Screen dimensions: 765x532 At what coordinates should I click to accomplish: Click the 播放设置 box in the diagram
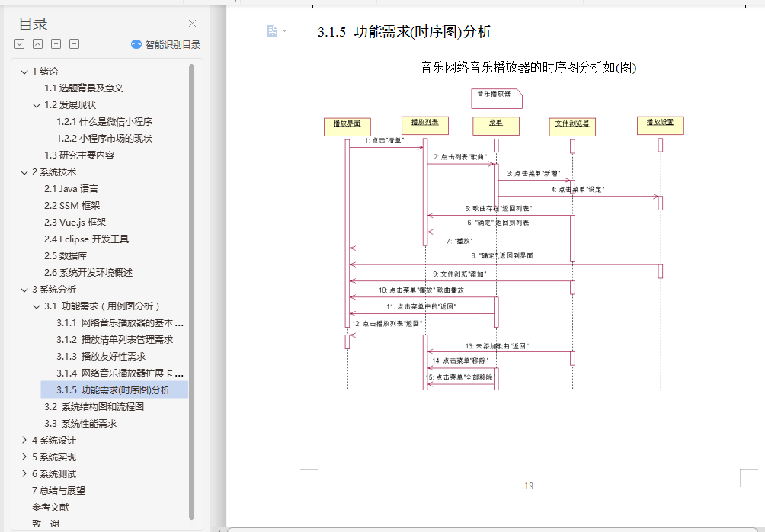click(x=660, y=126)
